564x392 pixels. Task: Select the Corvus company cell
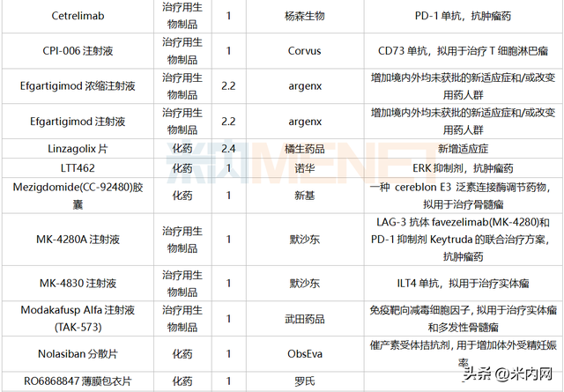305,51
